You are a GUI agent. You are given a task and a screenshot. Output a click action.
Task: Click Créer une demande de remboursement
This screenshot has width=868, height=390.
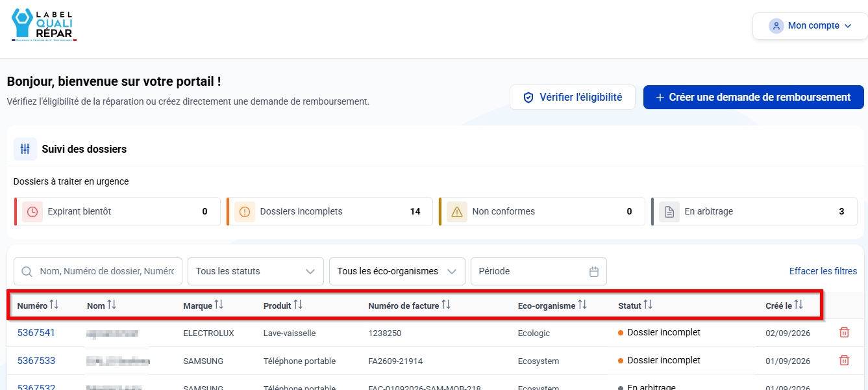754,97
